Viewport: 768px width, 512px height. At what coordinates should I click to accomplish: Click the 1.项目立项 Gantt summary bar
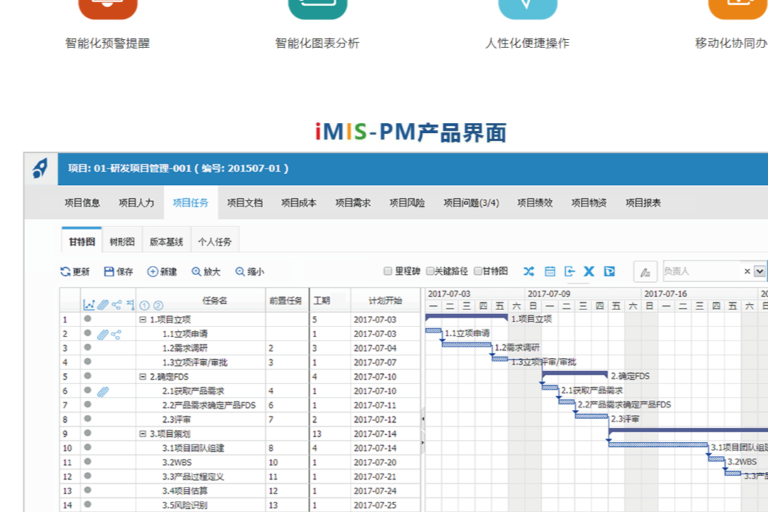pos(466,317)
